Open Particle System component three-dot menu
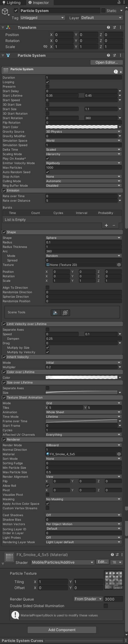Viewport: 128px width, 644px height. [120, 56]
